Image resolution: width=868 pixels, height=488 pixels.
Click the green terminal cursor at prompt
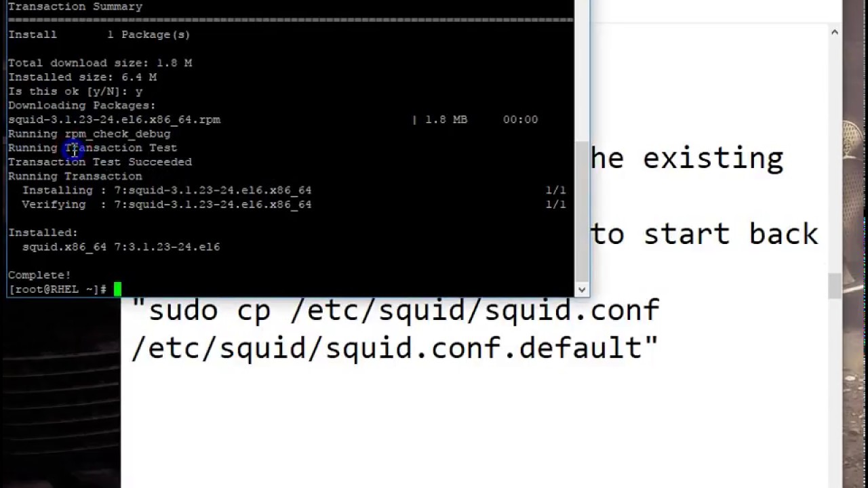coord(117,289)
